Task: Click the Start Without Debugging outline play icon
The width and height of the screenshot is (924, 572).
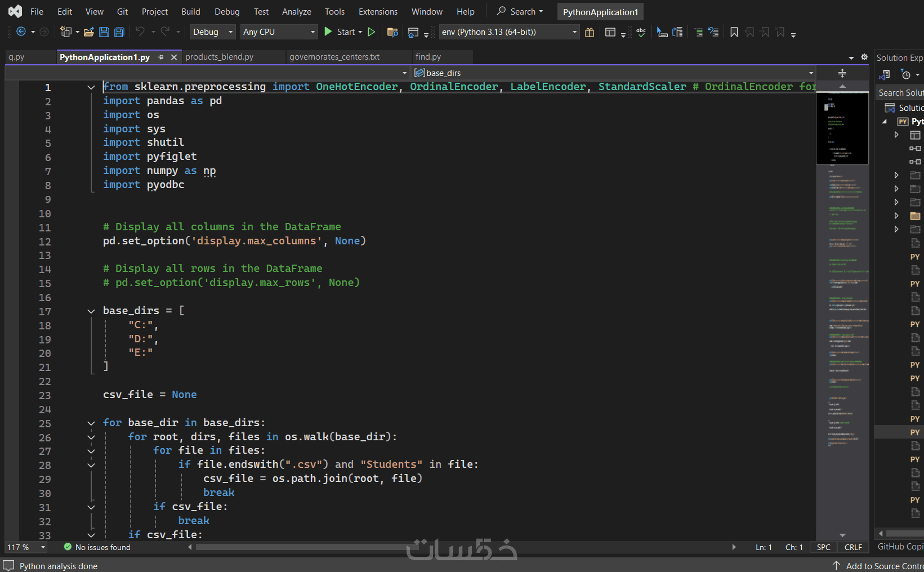Action: coord(372,32)
